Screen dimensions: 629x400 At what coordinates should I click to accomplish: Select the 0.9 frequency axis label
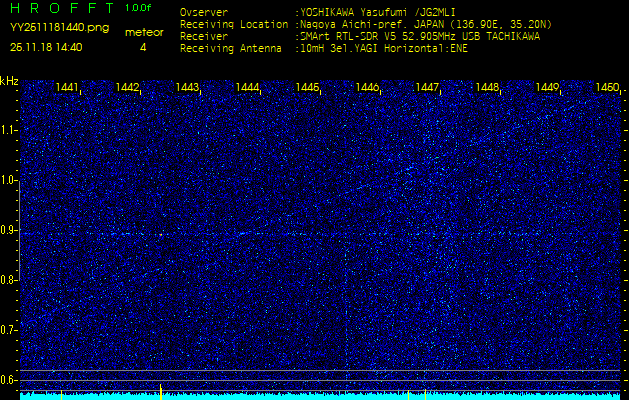point(9,230)
